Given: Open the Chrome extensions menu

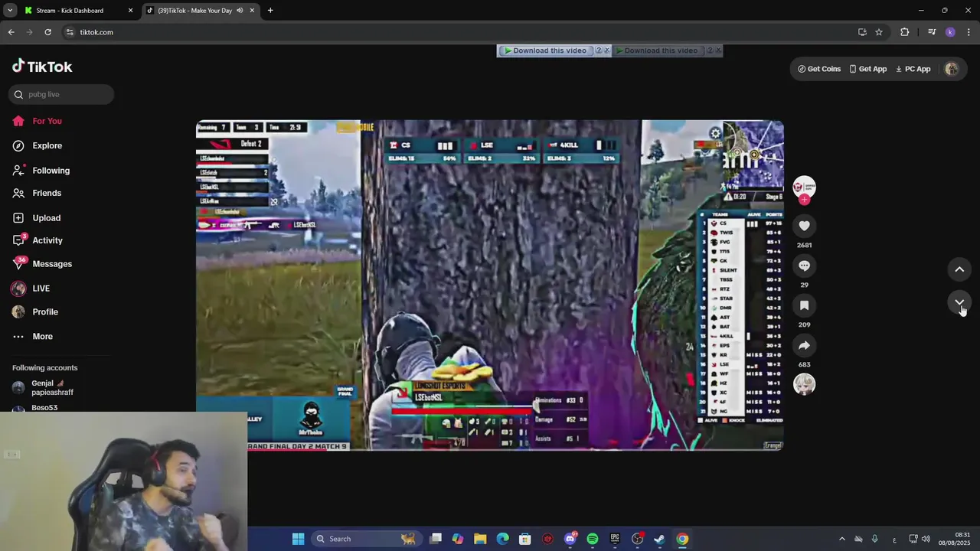Looking at the screenshot, I should click(905, 32).
